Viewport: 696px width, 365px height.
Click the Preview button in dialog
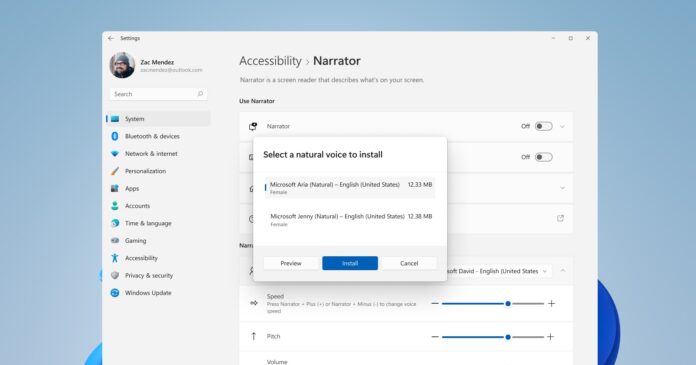click(x=291, y=263)
